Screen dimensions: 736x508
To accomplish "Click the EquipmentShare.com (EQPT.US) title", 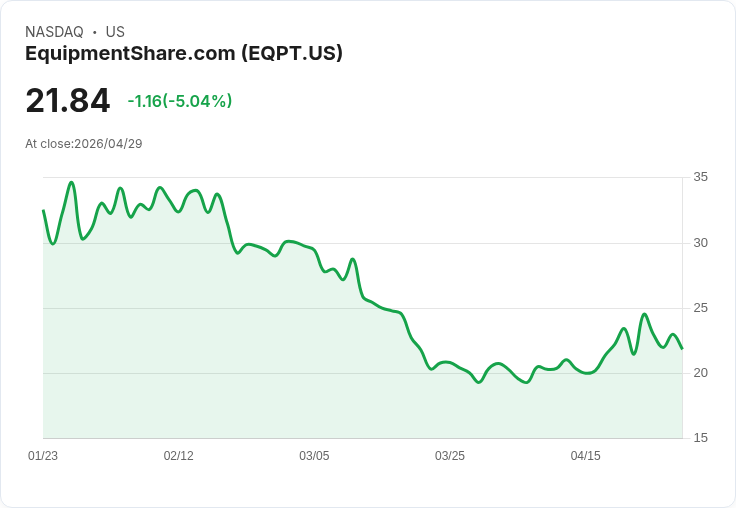I will 184,54.
